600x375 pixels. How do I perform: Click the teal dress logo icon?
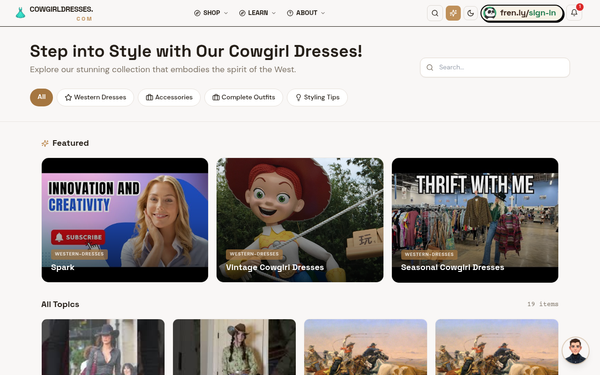coord(20,13)
